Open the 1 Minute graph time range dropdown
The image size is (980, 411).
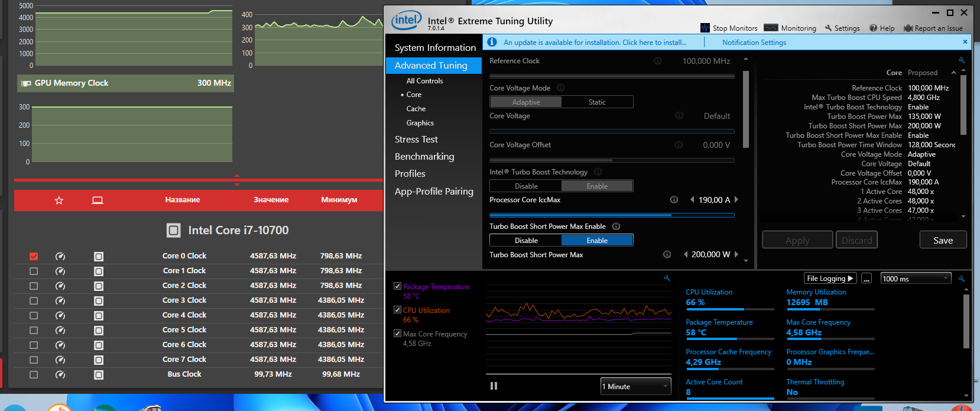pos(636,386)
